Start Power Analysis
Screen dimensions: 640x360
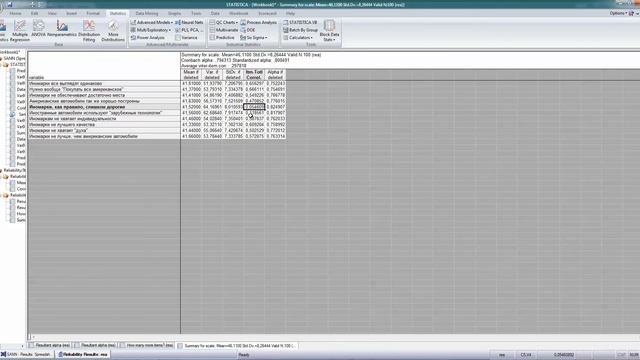(x=148, y=38)
